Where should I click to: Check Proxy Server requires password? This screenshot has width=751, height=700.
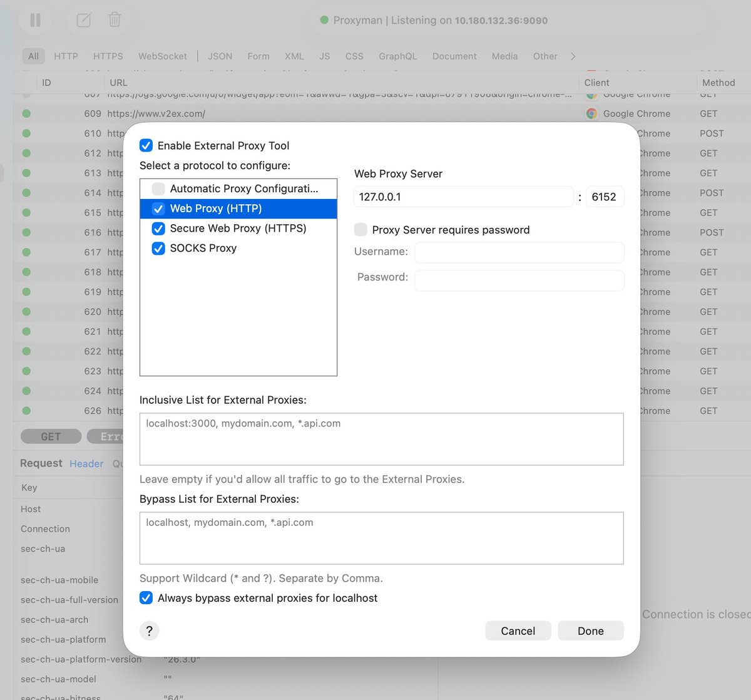click(360, 229)
